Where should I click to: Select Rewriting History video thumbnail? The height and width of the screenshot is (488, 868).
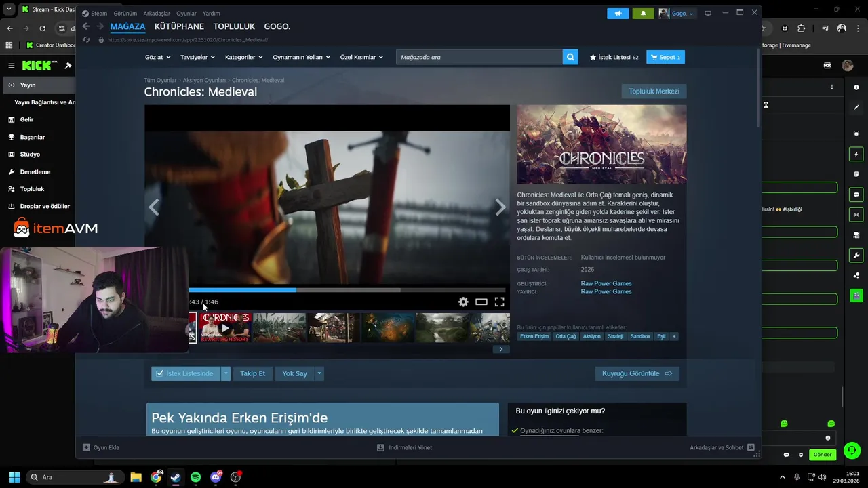[225, 328]
